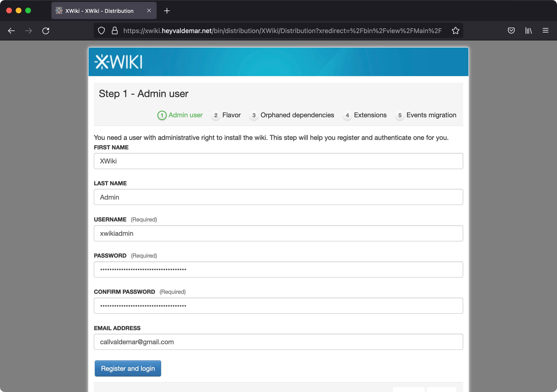Open the tracking protection shield icon
Screen dimensions: 557x392
click(101, 30)
